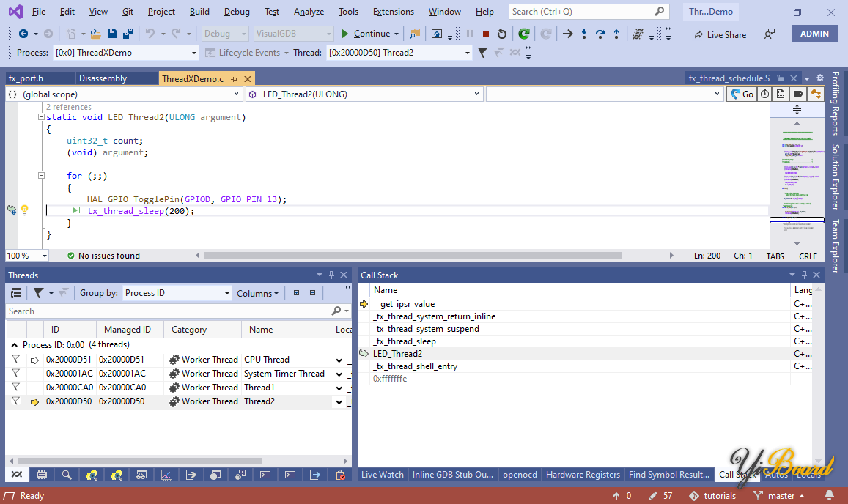
Task: Click Show Threads in Source icon in Threads toolbar
Action: coord(16,293)
